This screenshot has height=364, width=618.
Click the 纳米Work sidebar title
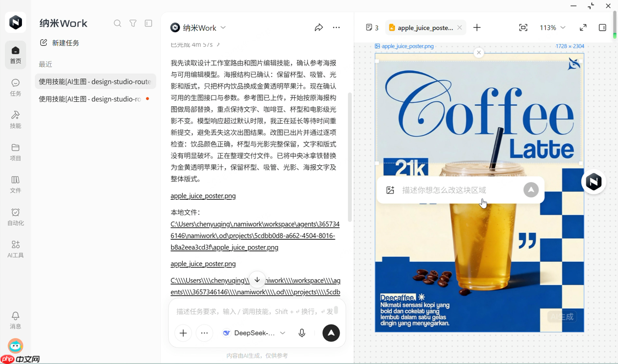(x=63, y=23)
